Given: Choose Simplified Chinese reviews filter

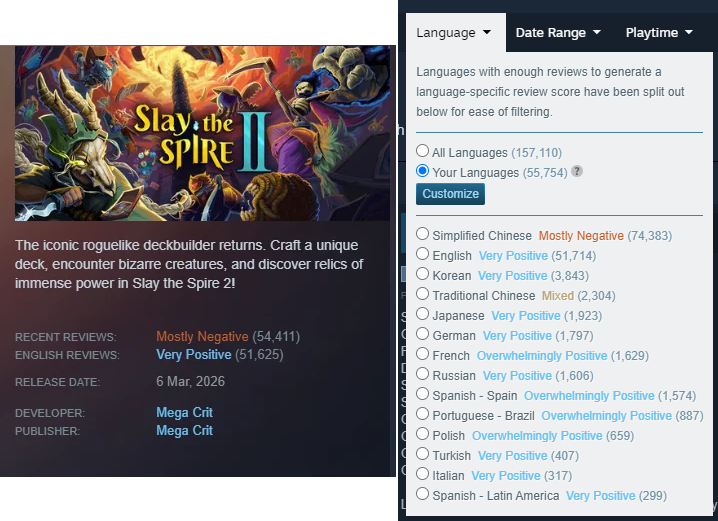Looking at the screenshot, I should pos(422,234).
